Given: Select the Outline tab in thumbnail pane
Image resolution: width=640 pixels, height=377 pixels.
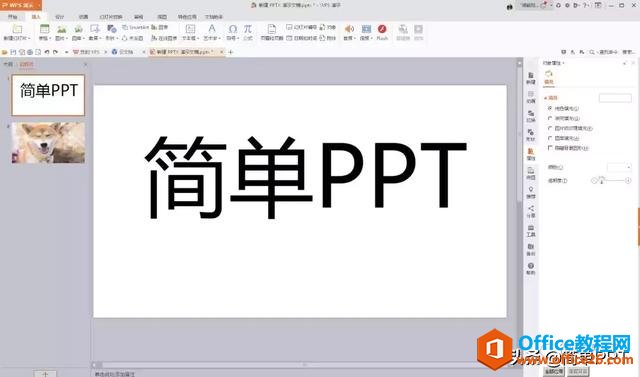Looking at the screenshot, I should 8,64.
